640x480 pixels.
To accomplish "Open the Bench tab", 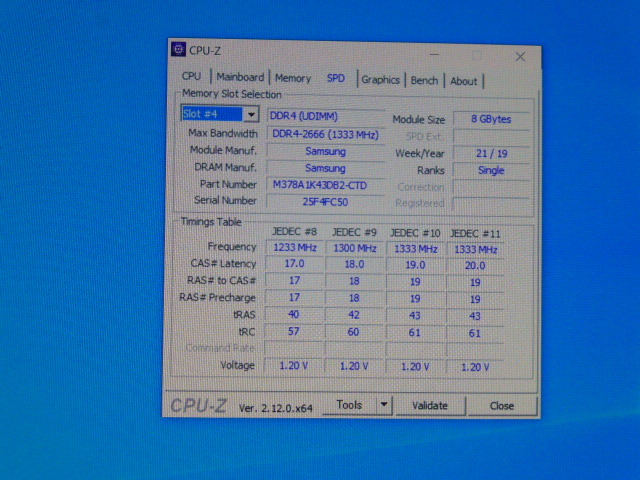I will [424, 80].
